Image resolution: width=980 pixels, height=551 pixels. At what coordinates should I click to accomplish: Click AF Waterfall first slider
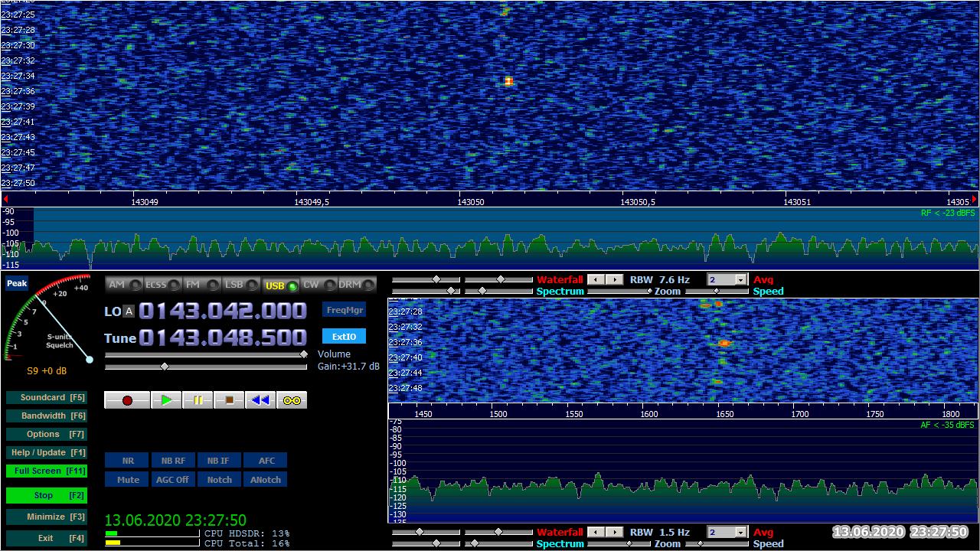(426, 533)
